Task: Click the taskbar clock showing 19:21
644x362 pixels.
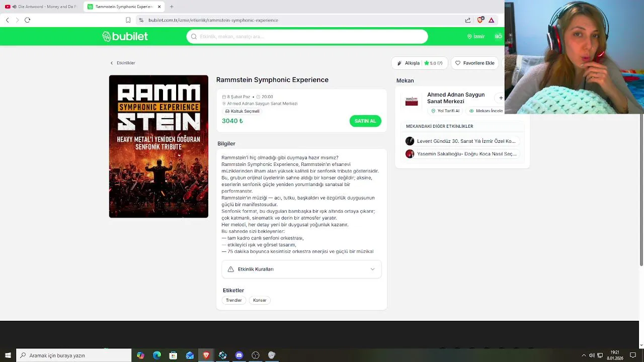Action: click(x=615, y=355)
